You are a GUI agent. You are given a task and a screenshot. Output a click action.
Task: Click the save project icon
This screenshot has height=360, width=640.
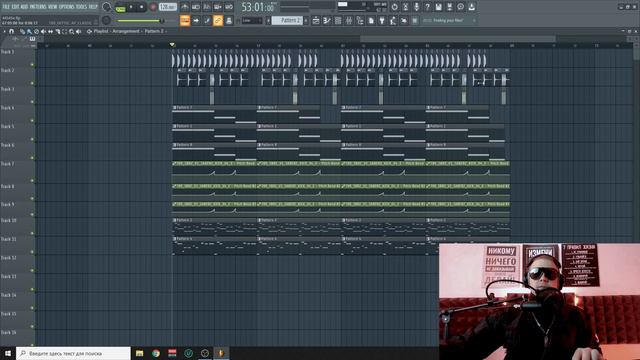pos(438,7)
